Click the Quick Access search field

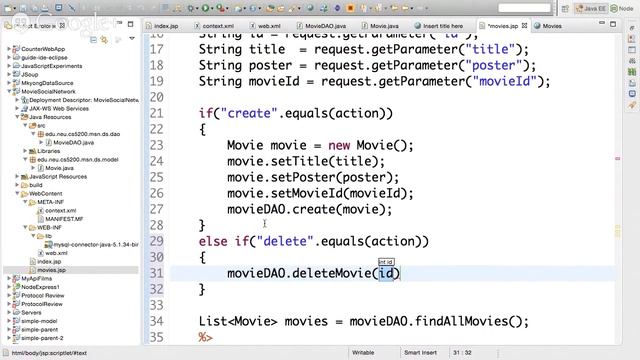524,8
